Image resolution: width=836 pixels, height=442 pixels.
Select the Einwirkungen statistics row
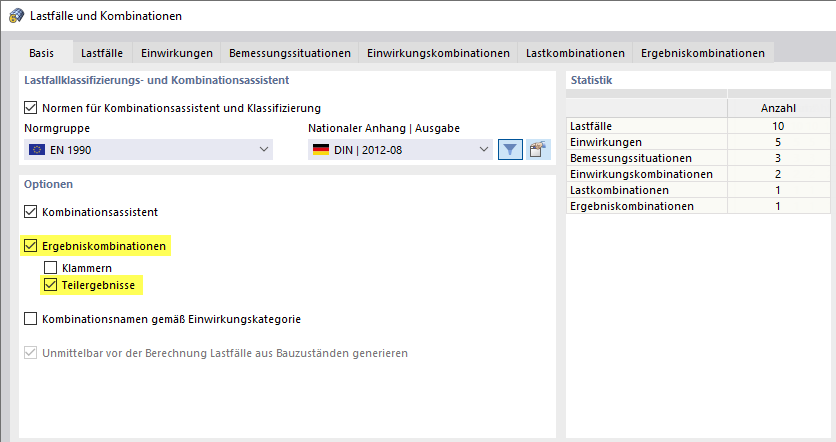[698, 142]
